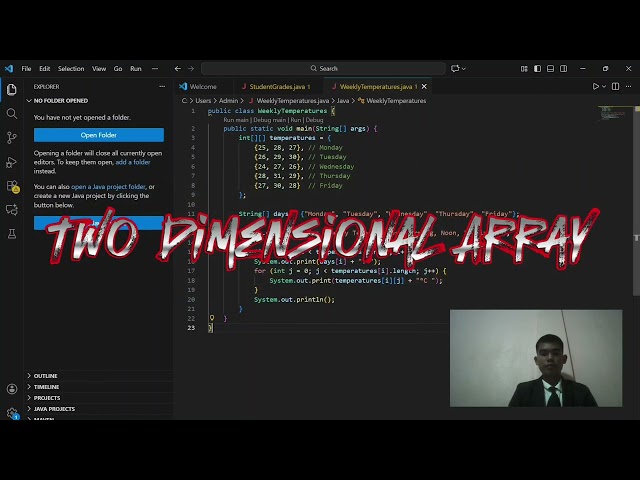Open Run and Debug view
Screen dimensions: 640x480
tap(12, 162)
